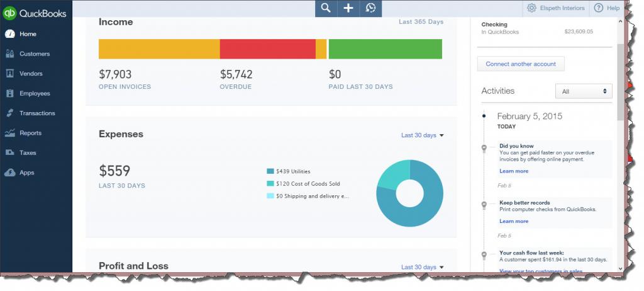Click the $120 Cost of Goods Sold text
Image resolution: width=644 pixels, height=291 pixels.
tap(308, 183)
